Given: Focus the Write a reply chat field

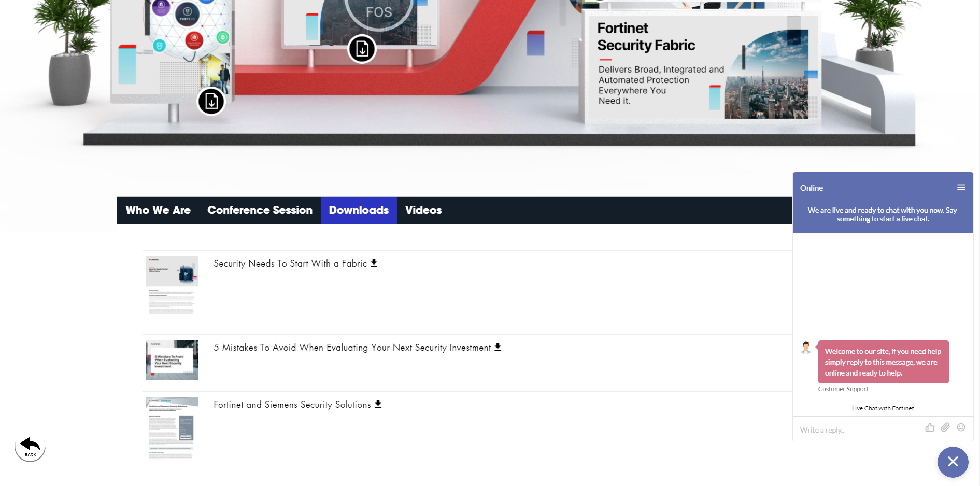Looking at the screenshot, I should 858,430.
